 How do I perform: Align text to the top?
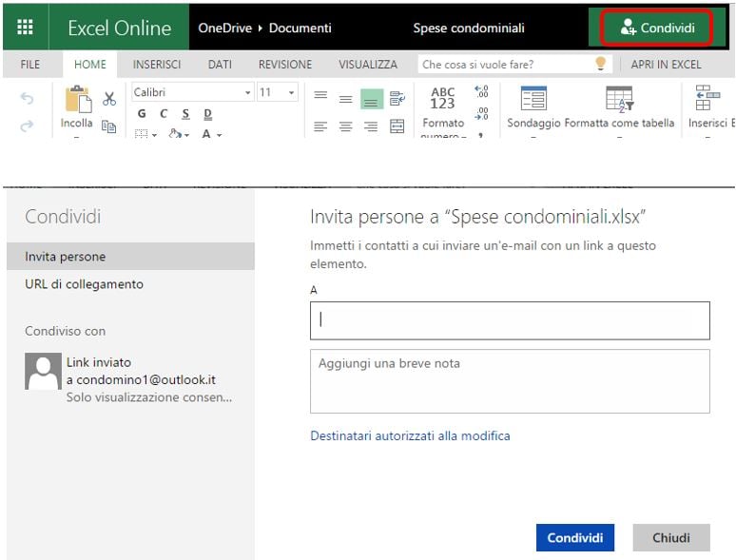pos(320,95)
